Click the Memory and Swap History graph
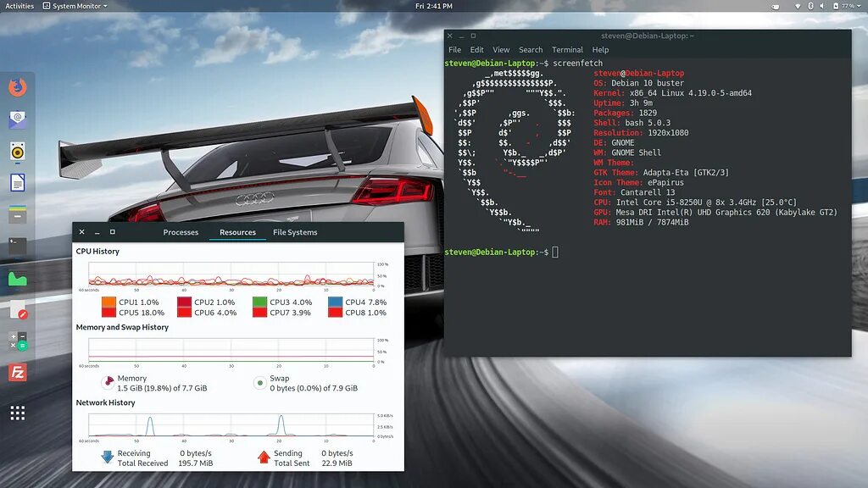The height and width of the screenshot is (488, 868). pyautogui.click(x=231, y=350)
